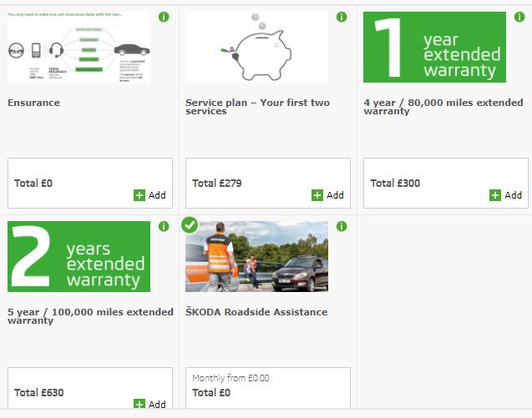The width and height of the screenshot is (532, 418).
Task: Click green plus icon to add Ensurance
Action: click(139, 195)
